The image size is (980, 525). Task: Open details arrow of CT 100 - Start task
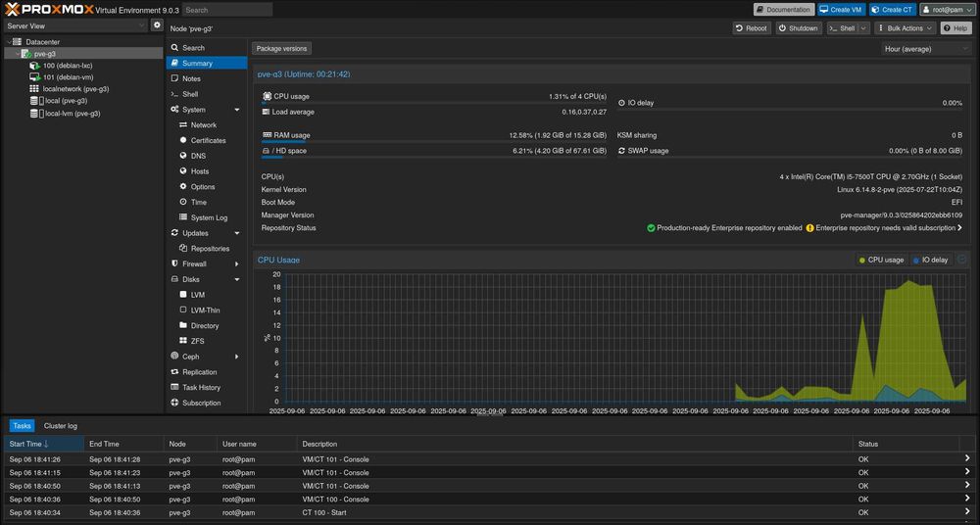coord(967,512)
